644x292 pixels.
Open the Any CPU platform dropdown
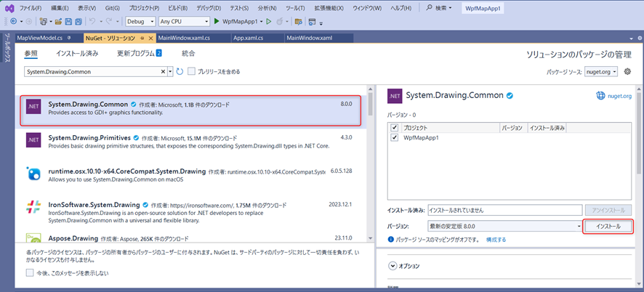[x=184, y=21]
